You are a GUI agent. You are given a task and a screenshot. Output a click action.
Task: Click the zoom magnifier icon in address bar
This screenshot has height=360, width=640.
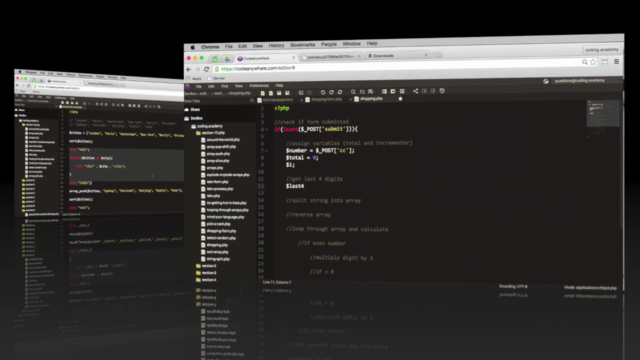tap(584, 62)
